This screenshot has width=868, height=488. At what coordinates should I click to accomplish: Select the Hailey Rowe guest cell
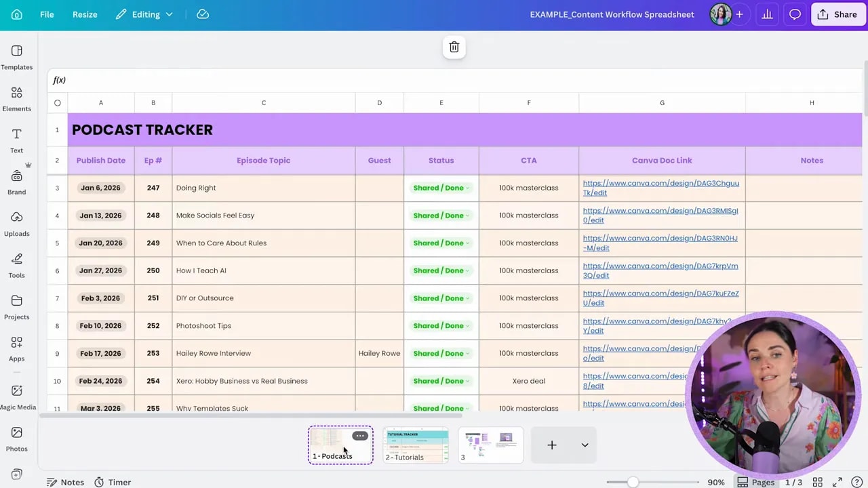point(379,353)
